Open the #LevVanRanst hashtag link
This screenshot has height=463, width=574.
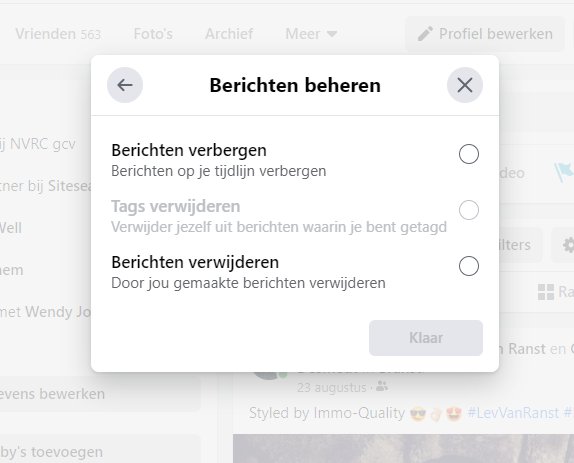tap(513, 413)
